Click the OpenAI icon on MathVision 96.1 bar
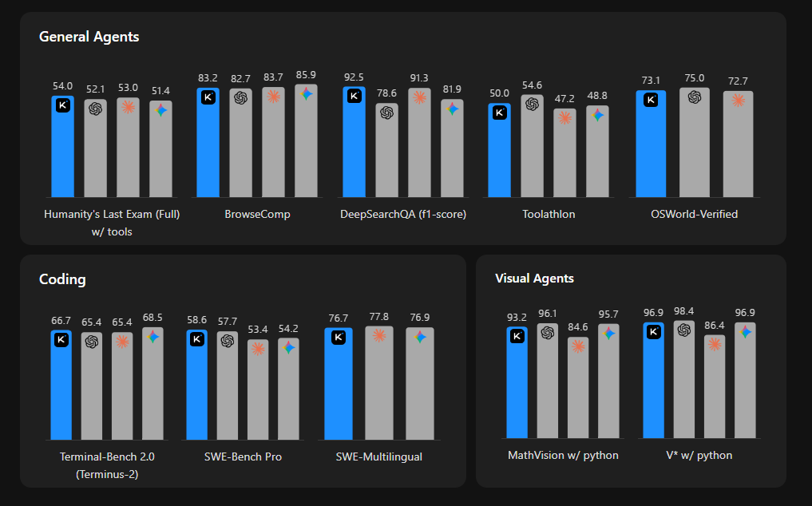The image size is (812, 506). pyautogui.click(x=548, y=333)
